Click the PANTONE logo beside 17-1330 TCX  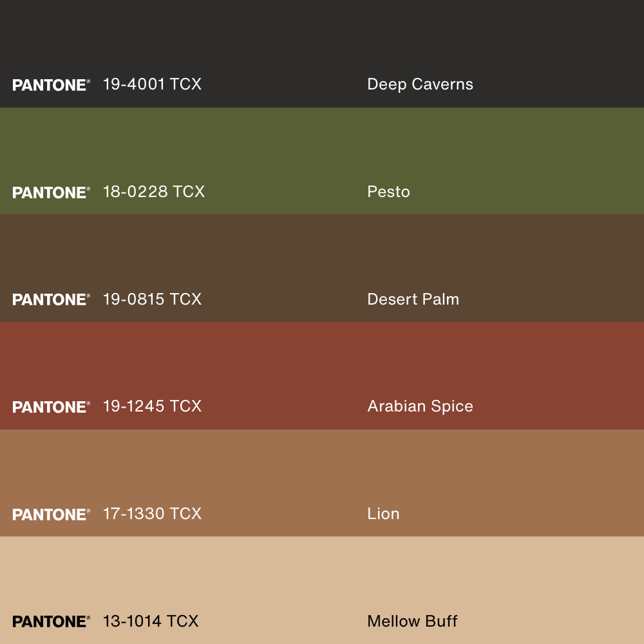pyautogui.click(x=52, y=515)
